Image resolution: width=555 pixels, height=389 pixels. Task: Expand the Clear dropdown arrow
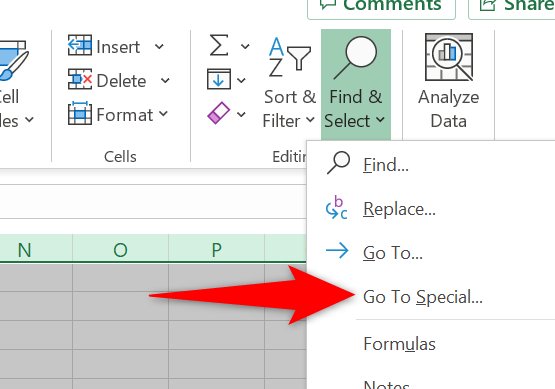coord(241,114)
